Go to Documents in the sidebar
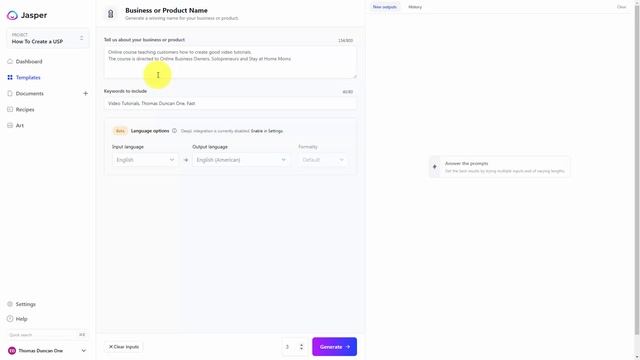The width and height of the screenshot is (640, 360). point(29,93)
